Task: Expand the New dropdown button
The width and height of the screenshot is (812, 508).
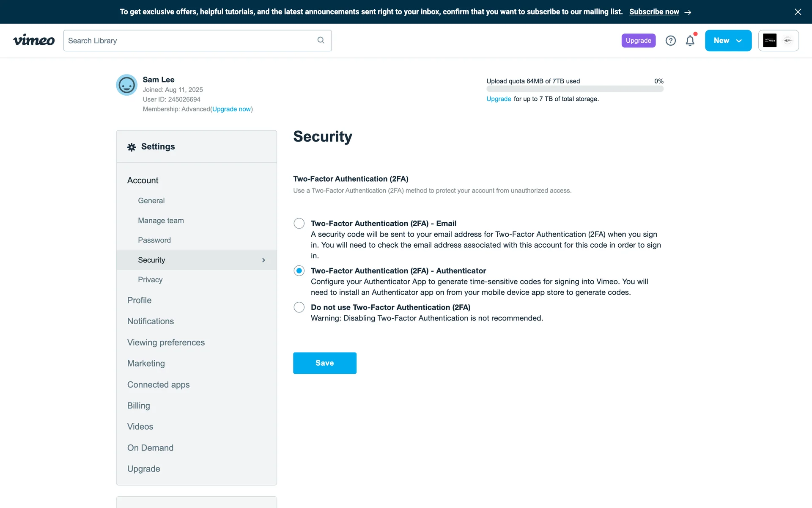Action: click(728, 41)
